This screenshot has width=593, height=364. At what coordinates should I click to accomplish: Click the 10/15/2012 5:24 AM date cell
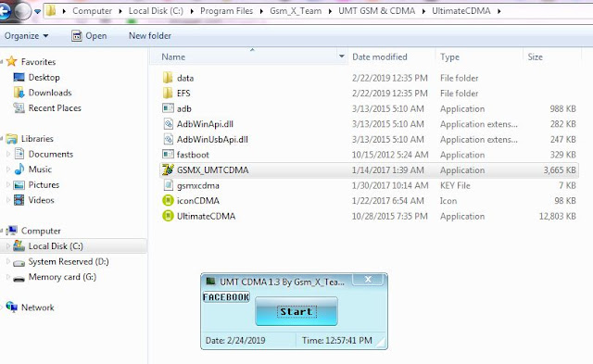click(390, 155)
